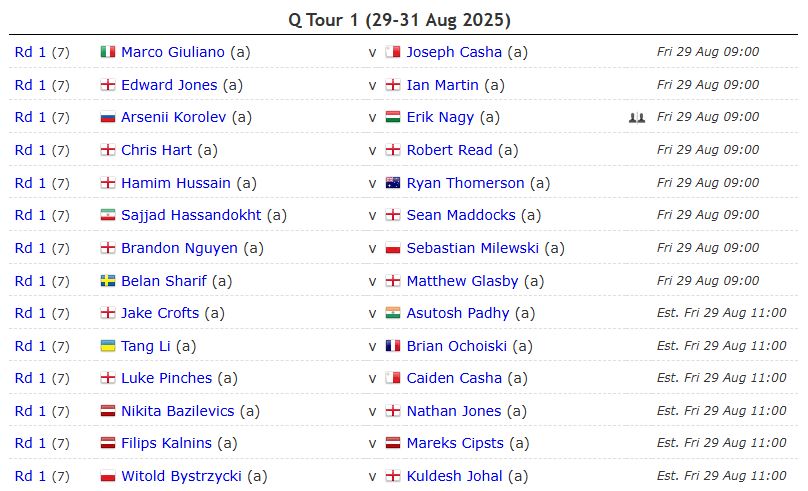Open the Rd 1 link for Edward Jones match

point(30,85)
